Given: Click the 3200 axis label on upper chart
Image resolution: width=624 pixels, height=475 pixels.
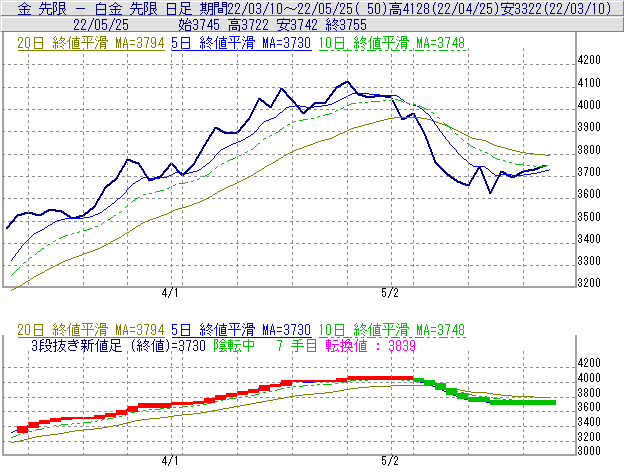Looking at the screenshot, I should 589,283.
